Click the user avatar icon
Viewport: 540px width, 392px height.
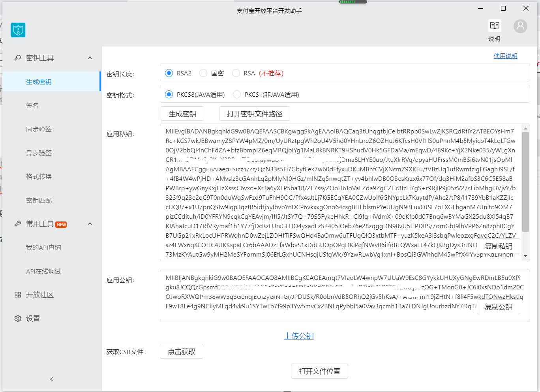[x=520, y=26]
